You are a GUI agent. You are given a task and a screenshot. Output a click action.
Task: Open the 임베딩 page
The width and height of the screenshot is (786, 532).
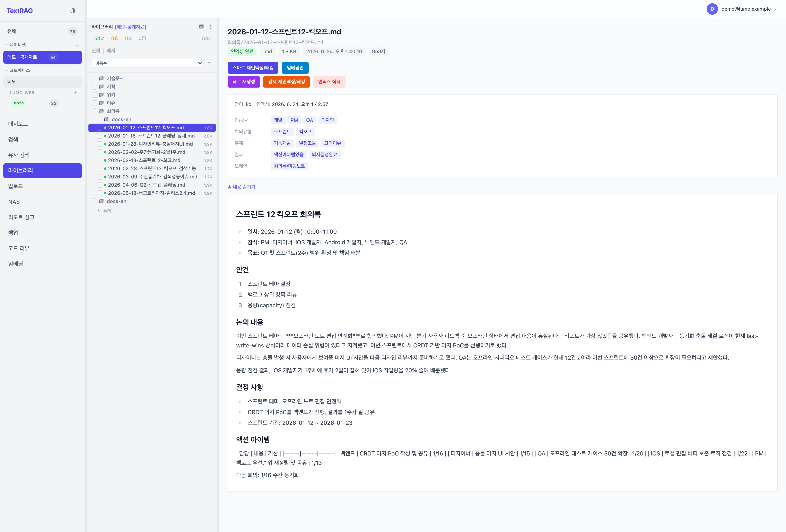click(43, 264)
